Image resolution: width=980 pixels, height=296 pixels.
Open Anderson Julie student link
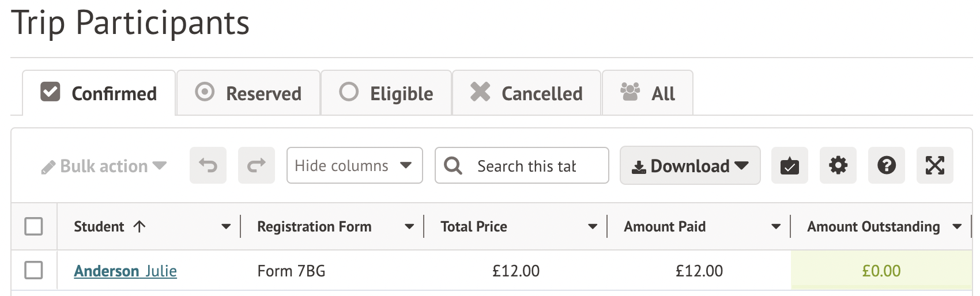(x=125, y=271)
